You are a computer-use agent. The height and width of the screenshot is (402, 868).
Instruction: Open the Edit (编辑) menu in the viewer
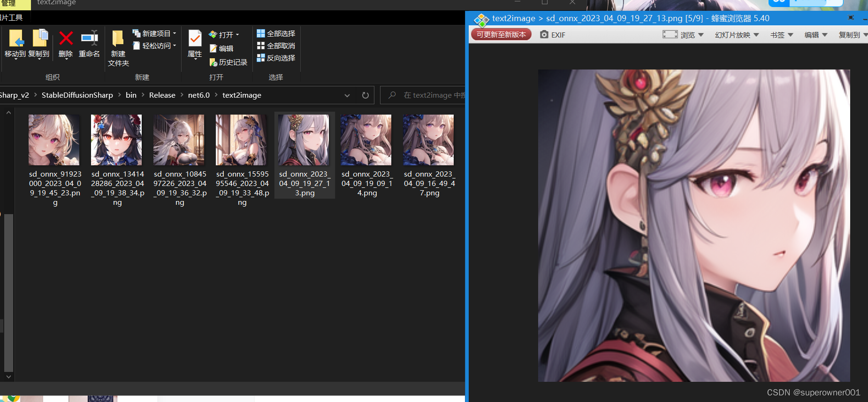(816, 35)
